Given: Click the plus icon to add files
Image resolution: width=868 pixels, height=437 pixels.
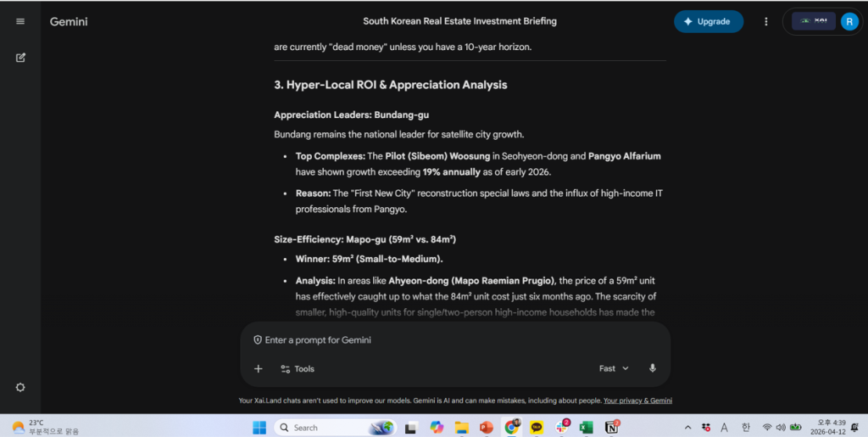Looking at the screenshot, I should 259,368.
